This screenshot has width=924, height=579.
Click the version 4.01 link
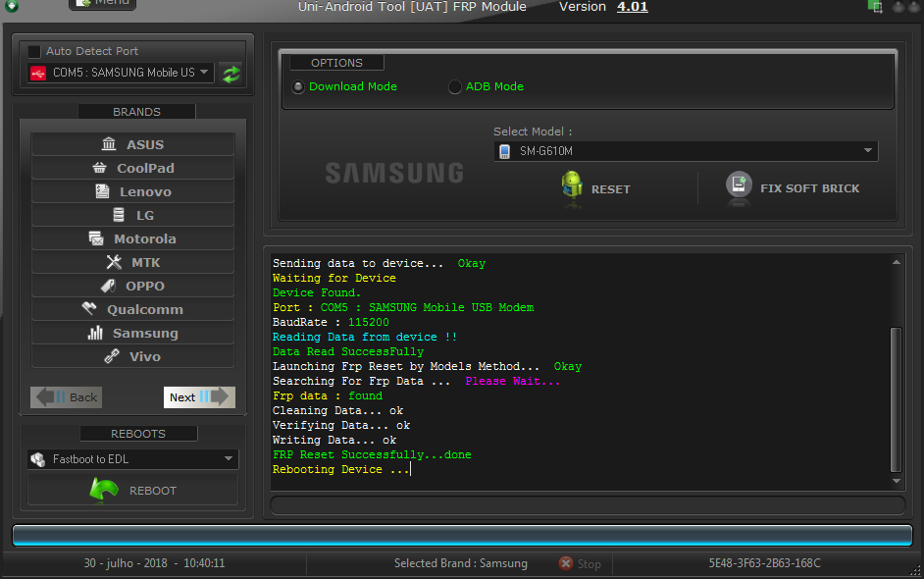pyautogui.click(x=633, y=7)
